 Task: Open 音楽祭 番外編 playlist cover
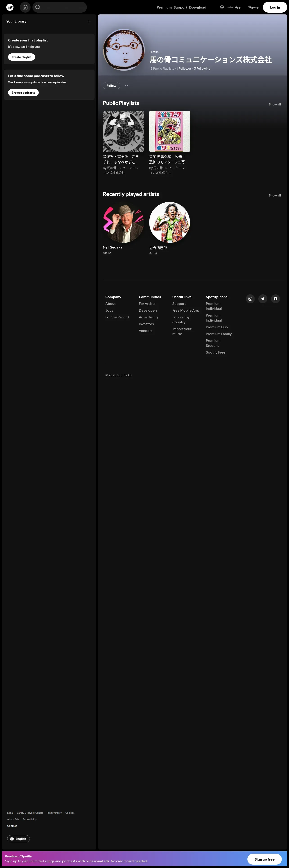tap(169, 131)
